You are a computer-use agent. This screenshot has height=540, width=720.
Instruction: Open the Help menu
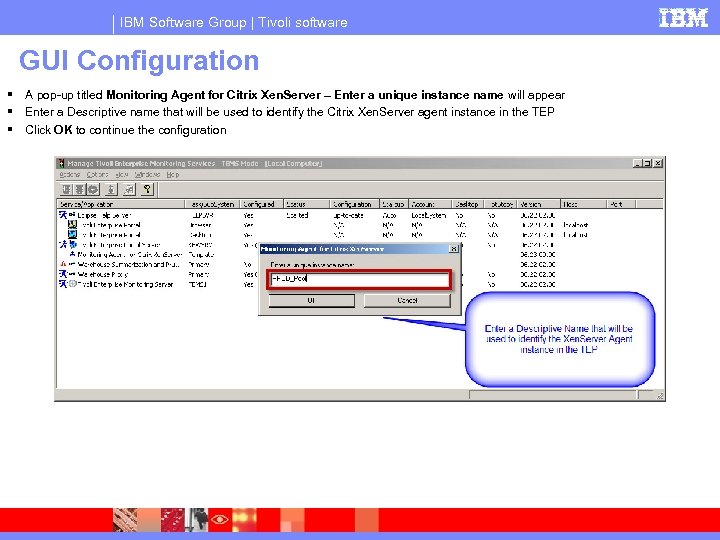[173, 175]
